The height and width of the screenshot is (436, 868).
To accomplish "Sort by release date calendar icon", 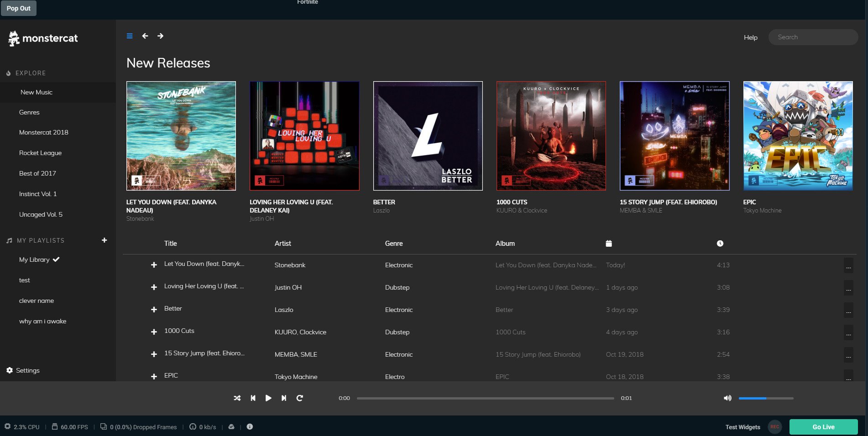I will pyautogui.click(x=609, y=244).
